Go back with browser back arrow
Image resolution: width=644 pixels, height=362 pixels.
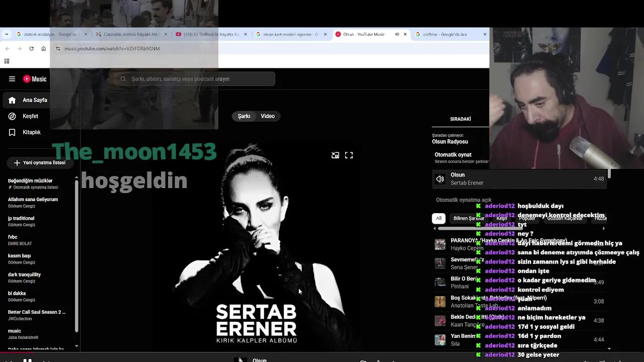[x=7, y=49]
